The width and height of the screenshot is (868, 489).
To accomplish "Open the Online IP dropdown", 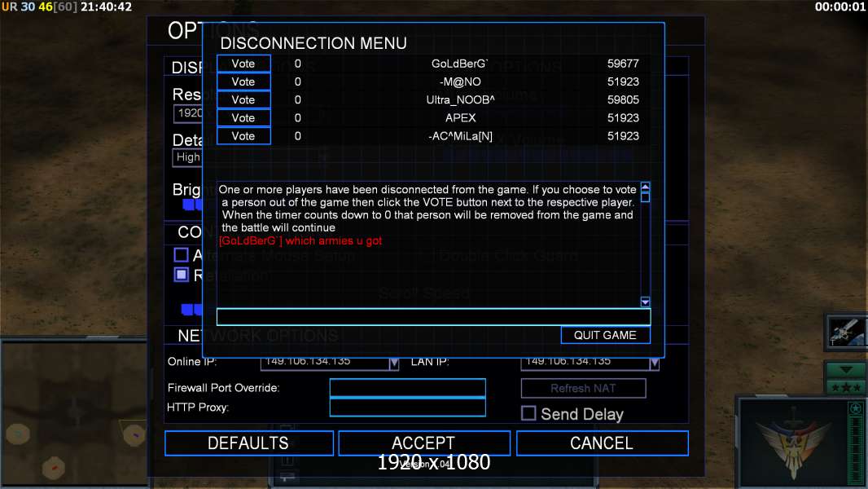I will (393, 363).
